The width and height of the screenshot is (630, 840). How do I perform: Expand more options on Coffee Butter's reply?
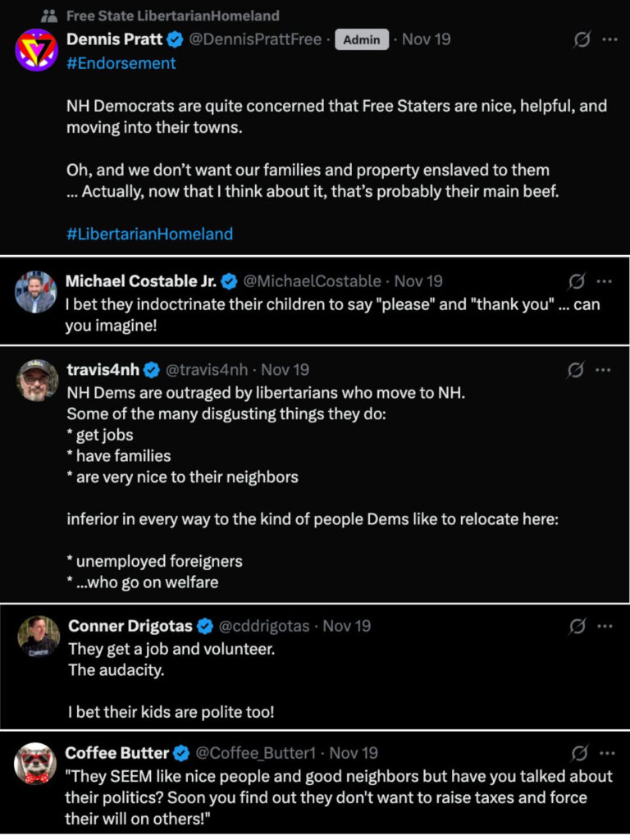(x=606, y=753)
